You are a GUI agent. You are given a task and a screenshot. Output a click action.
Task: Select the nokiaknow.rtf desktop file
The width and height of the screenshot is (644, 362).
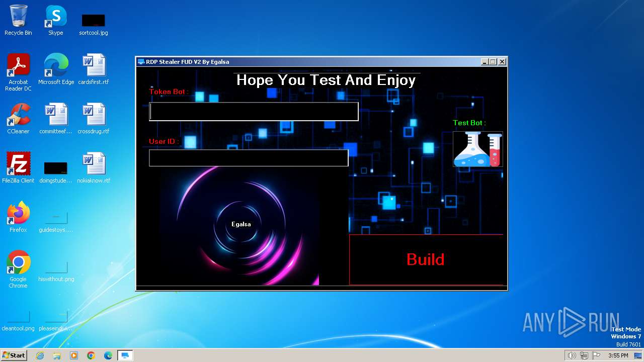tap(94, 168)
